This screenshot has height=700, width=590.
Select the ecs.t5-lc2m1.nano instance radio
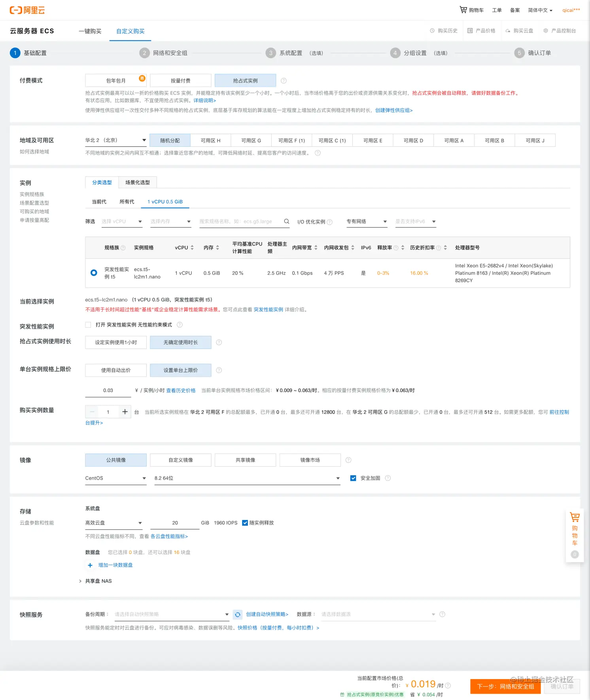click(94, 273)
